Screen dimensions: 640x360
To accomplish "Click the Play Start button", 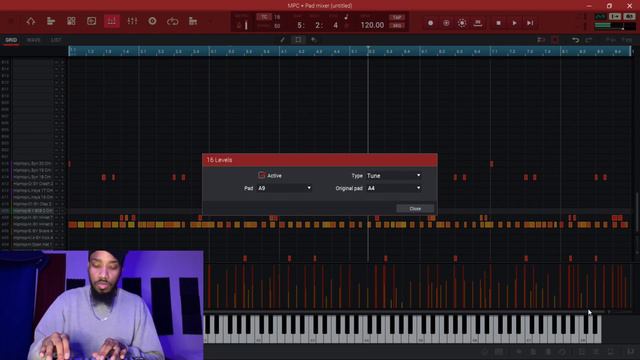I will pos(530,23).
